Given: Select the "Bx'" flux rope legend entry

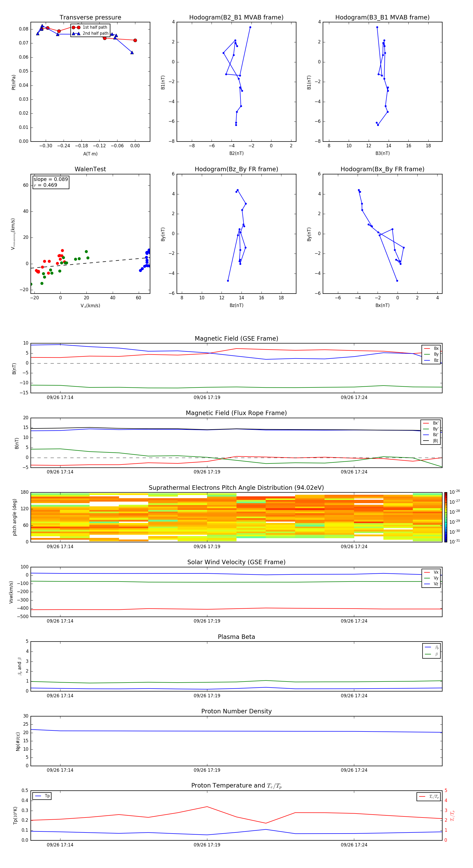Looking at the screenshot, I should pos(431,423).
